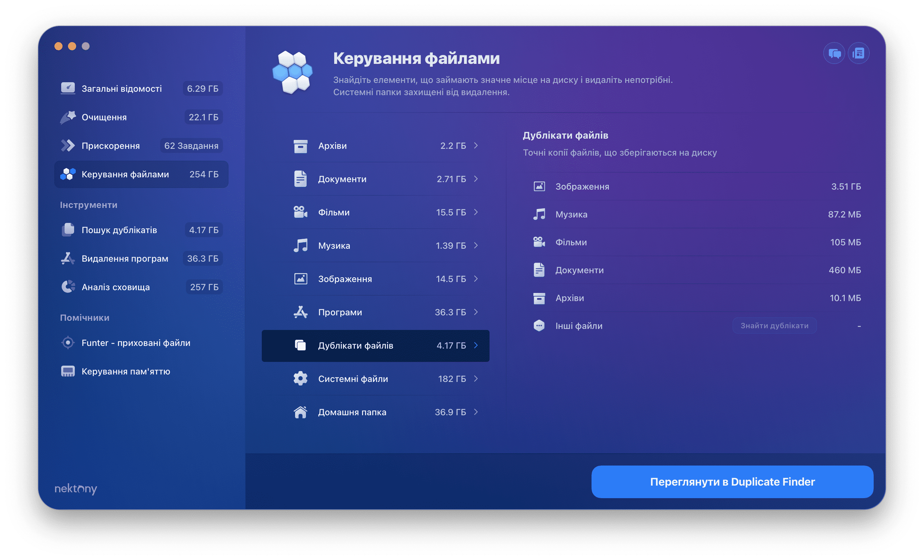Open Видалення програм tool icon

click(67, 257)
